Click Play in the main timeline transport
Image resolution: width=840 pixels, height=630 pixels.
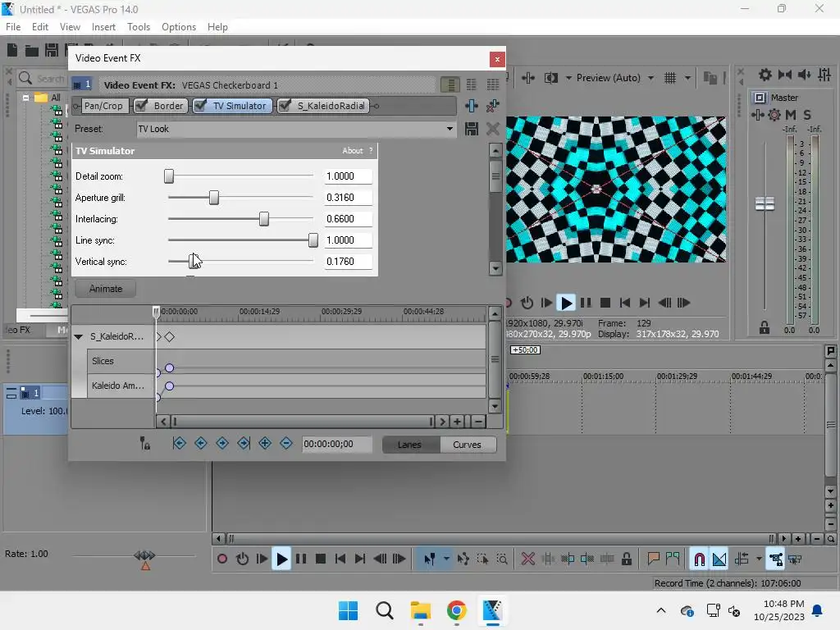[x=281, y=559]
